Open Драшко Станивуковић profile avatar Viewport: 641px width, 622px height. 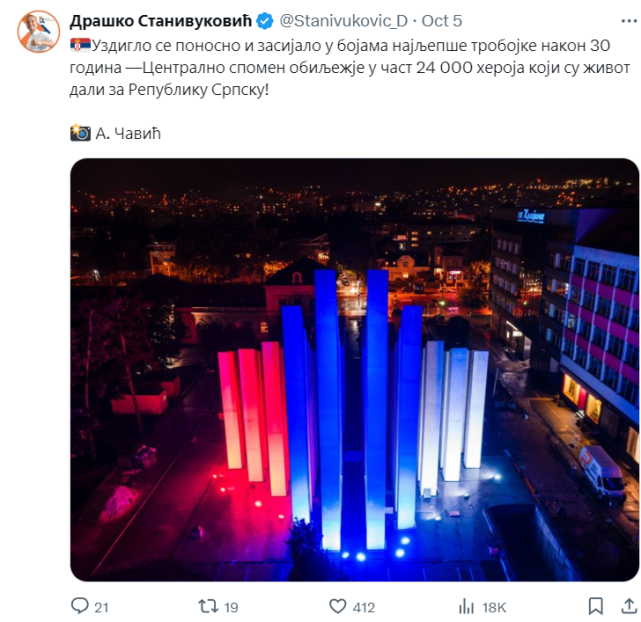[38, 31]
